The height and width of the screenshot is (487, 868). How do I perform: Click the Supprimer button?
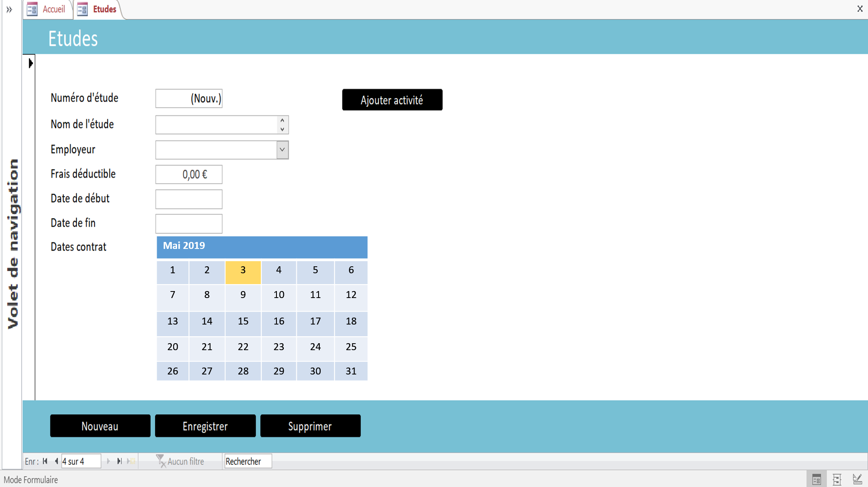310,426
